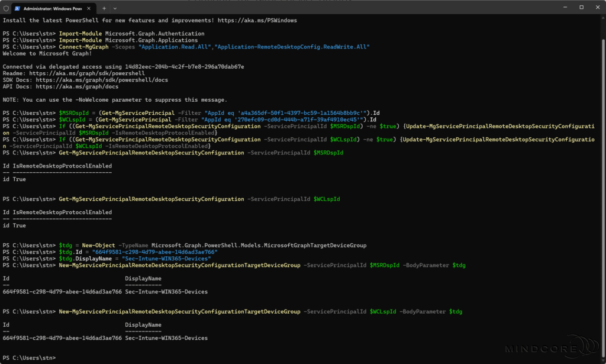Expand the new tab profile dropdown

click(115, 8)
